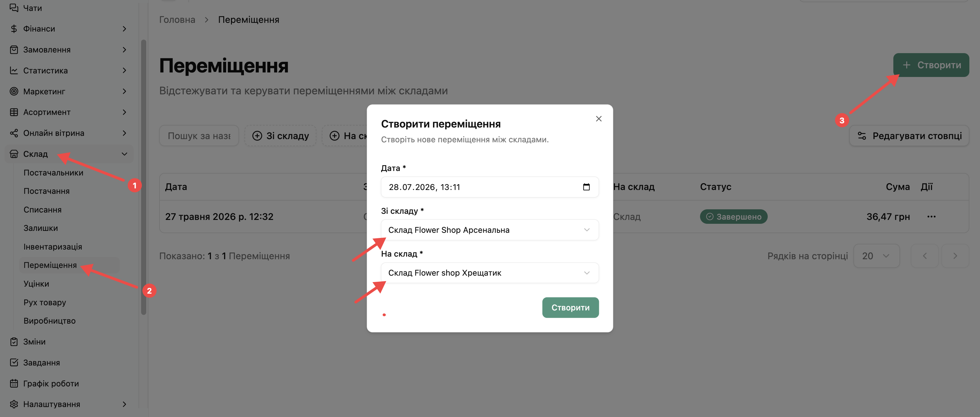Click the Переміщення breadcrumb item
Viewport: 980px width, 417px height.
(248, 20)
